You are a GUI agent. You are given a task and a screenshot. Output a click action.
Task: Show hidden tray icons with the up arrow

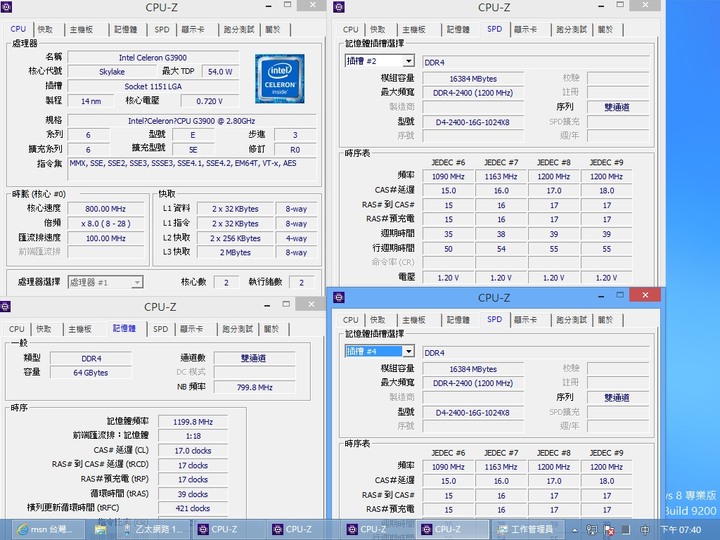574,530
